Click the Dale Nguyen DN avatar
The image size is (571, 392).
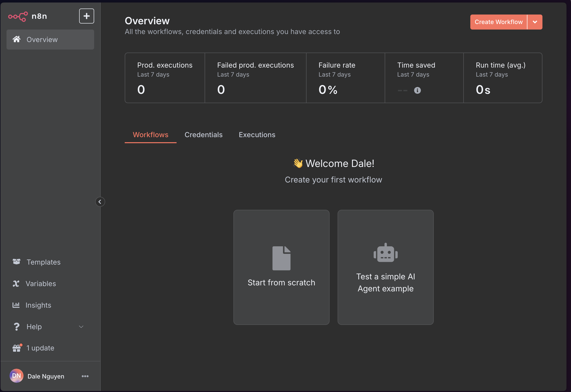tap(17, 376)
